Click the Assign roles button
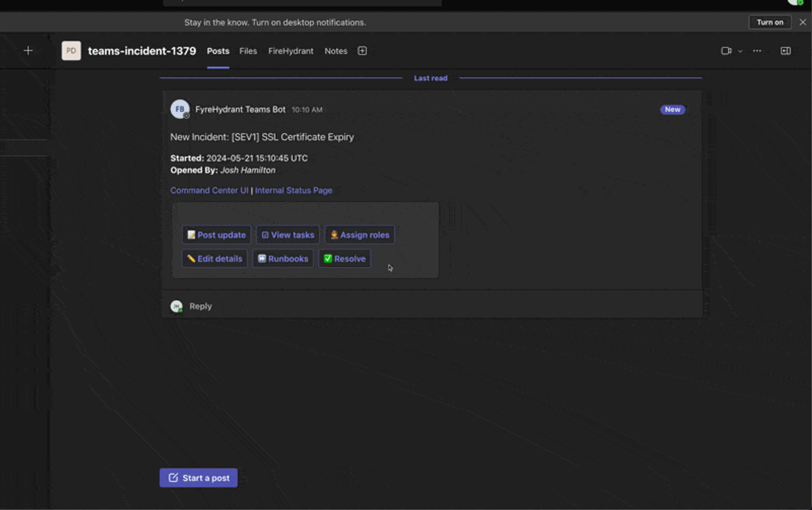This screenshot has height=510, width=812. pyautogui.click(x=360, y=235)
